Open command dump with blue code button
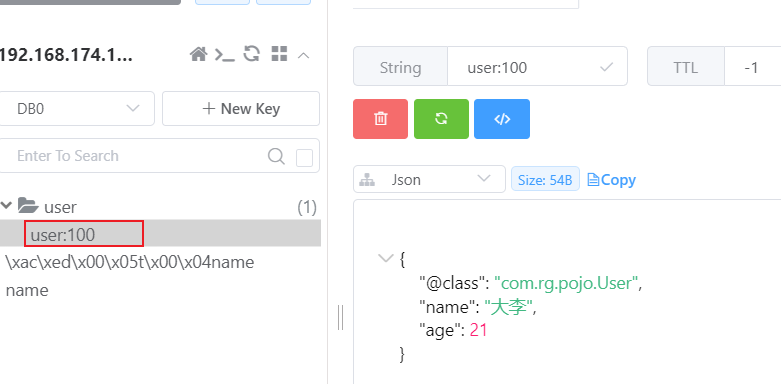This screenshot has width=781, height=384. click(x=502, y=119)
